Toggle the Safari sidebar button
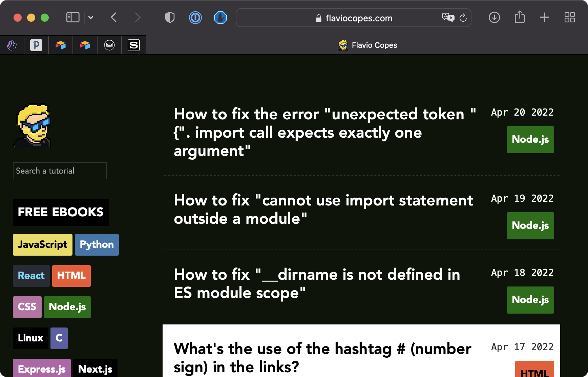The width and height of the screenshot is (588, 377). [72, 17]
